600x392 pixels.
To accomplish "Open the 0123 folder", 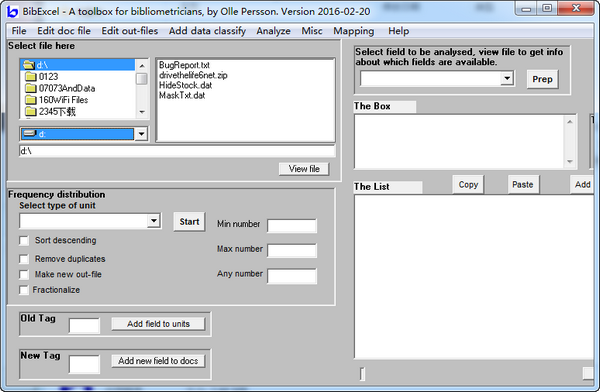I will pyautogui.click(x=41, y=77).
